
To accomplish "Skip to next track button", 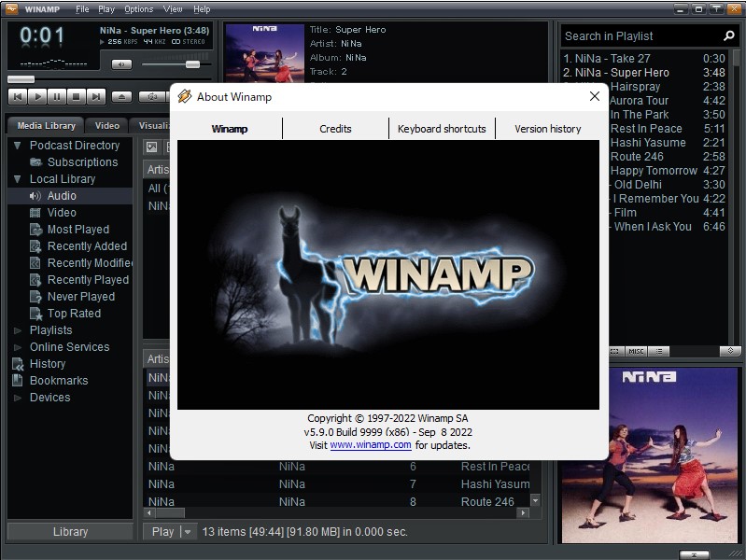I will pos(95,96).
